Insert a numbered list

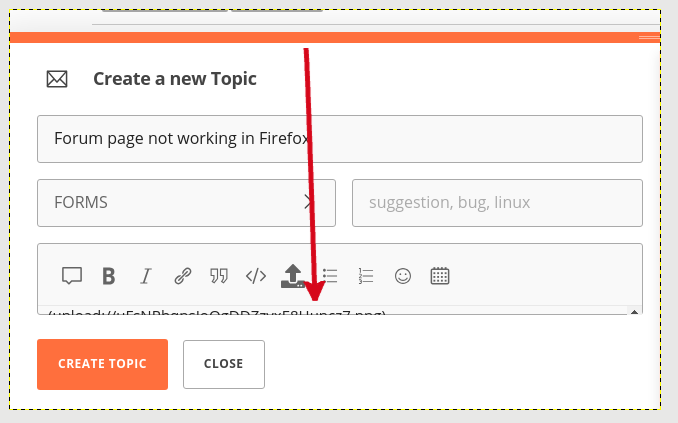pyautogui.click(x=366, y=276)
